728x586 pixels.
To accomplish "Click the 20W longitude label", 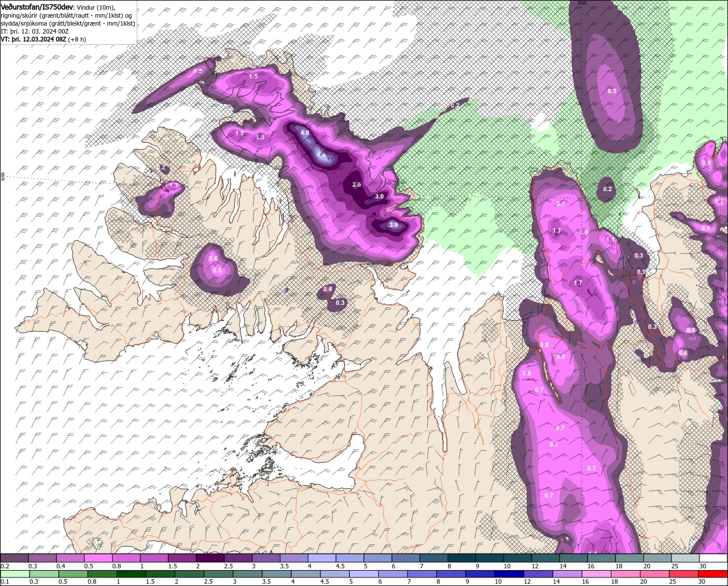I will coord(581,3).
